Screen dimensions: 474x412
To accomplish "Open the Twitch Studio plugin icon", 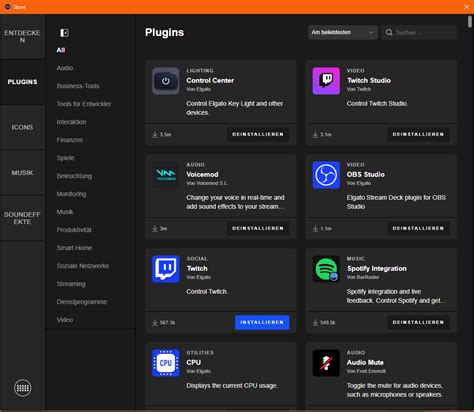I will click(x=326, y=81).
